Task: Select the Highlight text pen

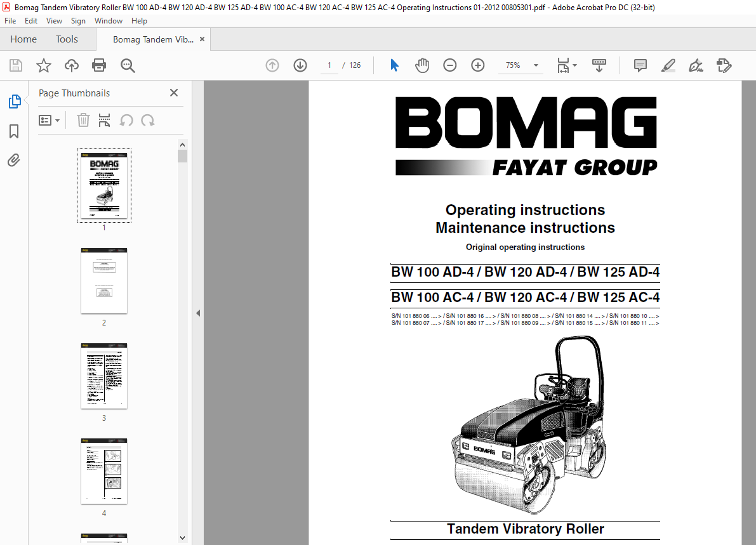Action: pos(668,65)
